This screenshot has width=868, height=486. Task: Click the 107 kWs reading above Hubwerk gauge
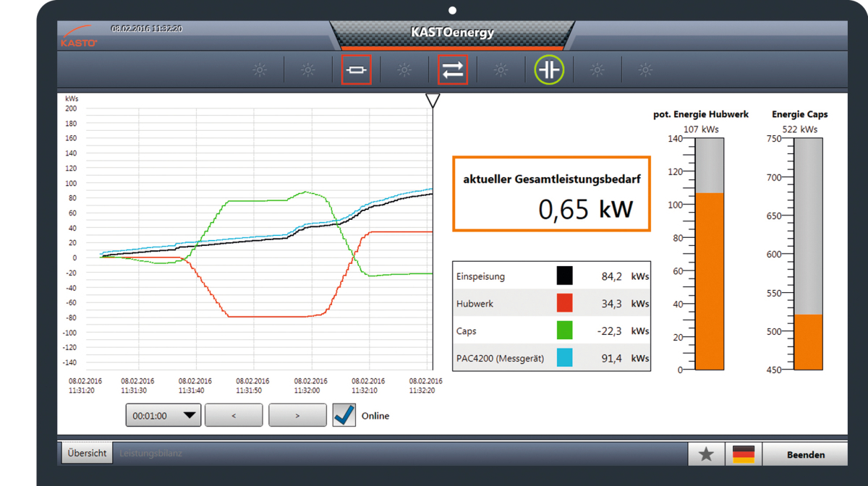[x=701, y=129]
